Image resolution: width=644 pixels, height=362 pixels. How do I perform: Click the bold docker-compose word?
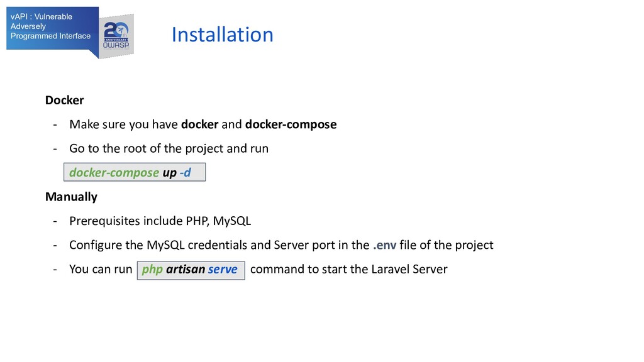pos(291,124)
